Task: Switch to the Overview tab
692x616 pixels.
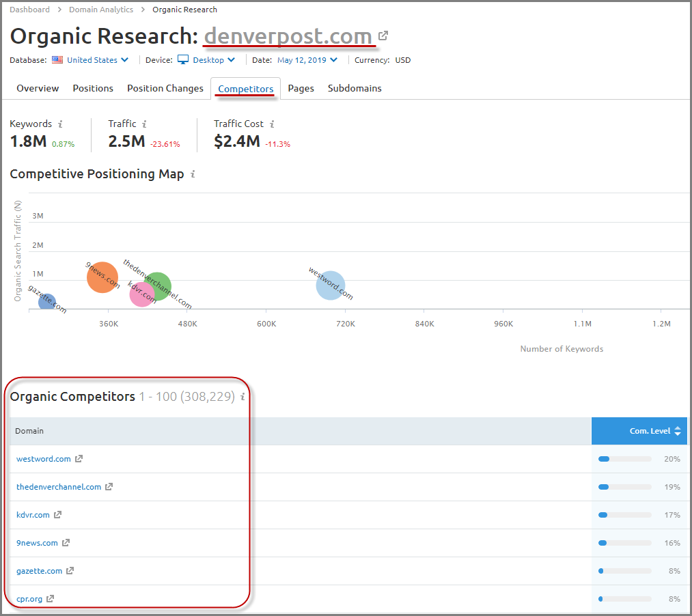Action: [x=38, y=88]
